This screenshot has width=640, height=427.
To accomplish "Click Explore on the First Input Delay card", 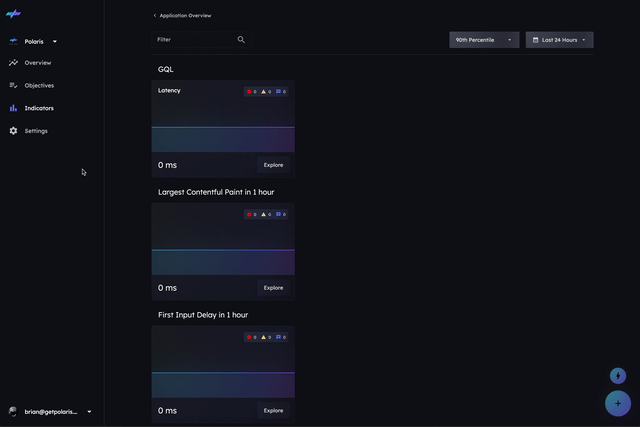I will click(273, 410).
